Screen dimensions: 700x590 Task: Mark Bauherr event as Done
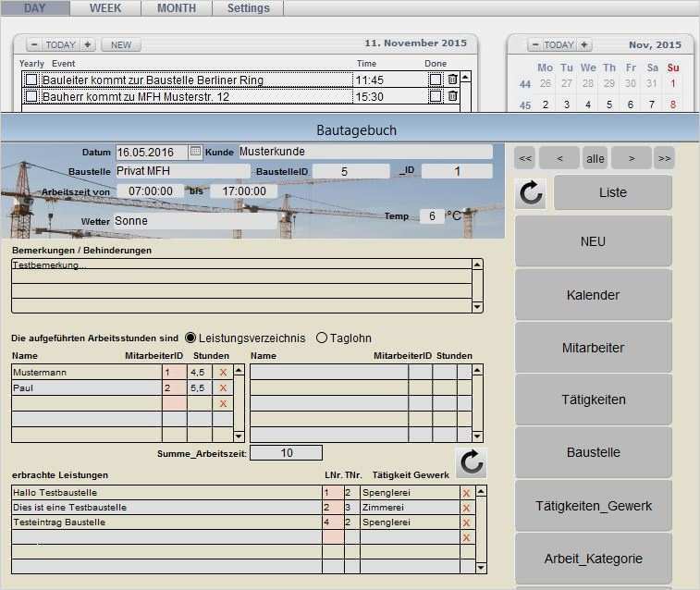point(436,96)
